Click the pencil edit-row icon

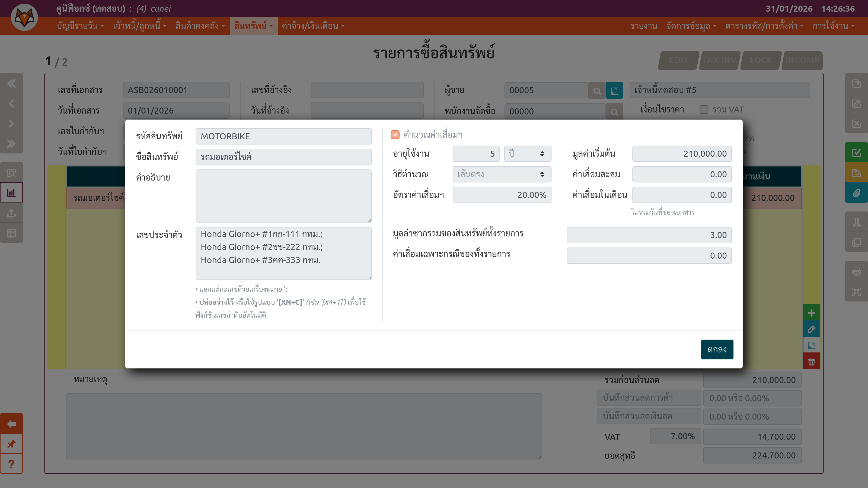[x=811, y=329]
